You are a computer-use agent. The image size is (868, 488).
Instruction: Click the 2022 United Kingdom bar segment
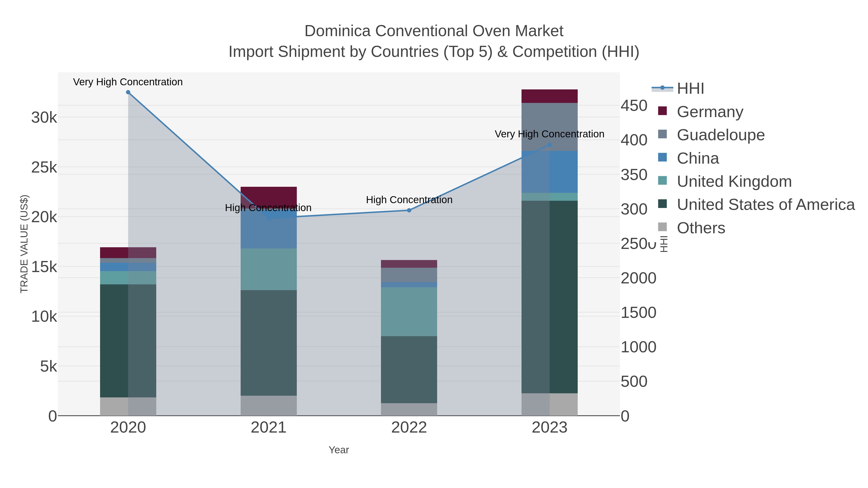(x=409, y=312)
